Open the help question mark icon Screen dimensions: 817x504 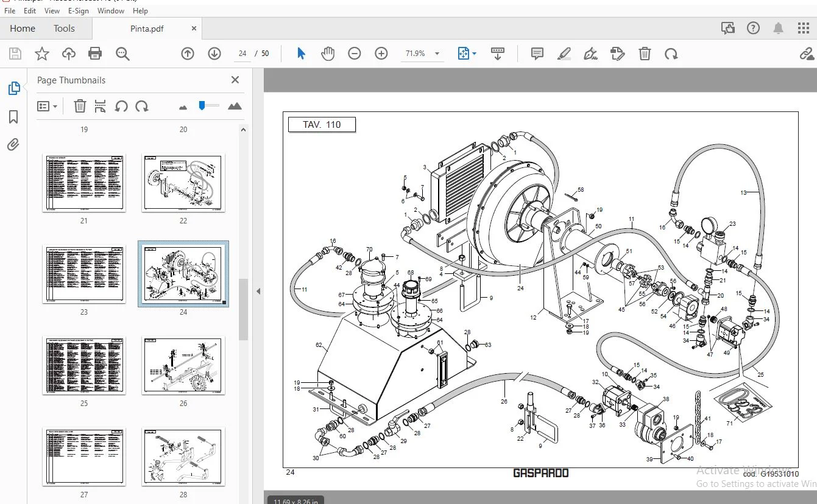pyautogui.click(x=753, y=28)
